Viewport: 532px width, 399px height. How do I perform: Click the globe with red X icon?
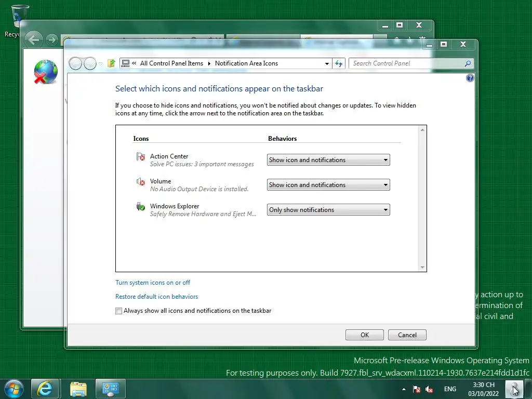[x=46, y=72]
